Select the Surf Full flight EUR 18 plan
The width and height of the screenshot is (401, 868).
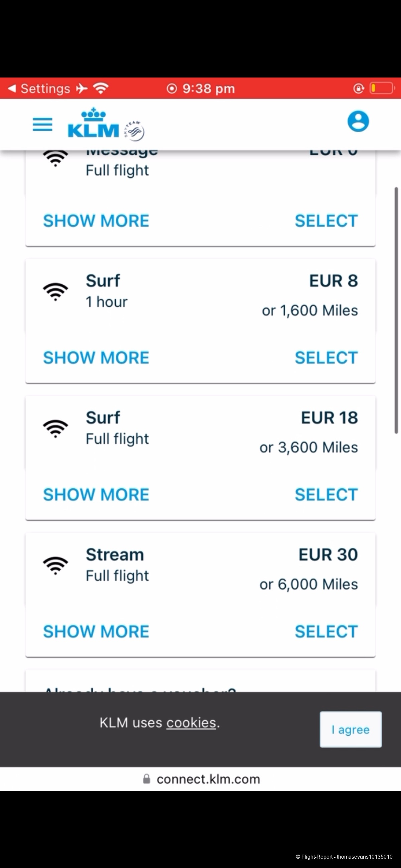[326, 494]
